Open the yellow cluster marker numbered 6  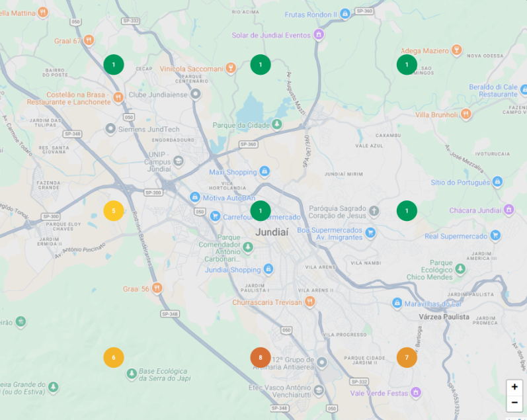(114, 357)
